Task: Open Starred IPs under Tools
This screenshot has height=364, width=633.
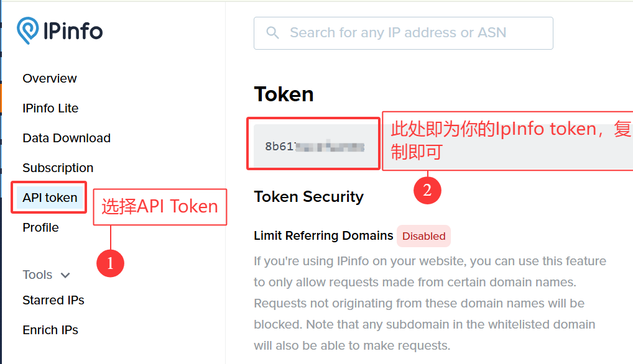Action: pos(53,300)
